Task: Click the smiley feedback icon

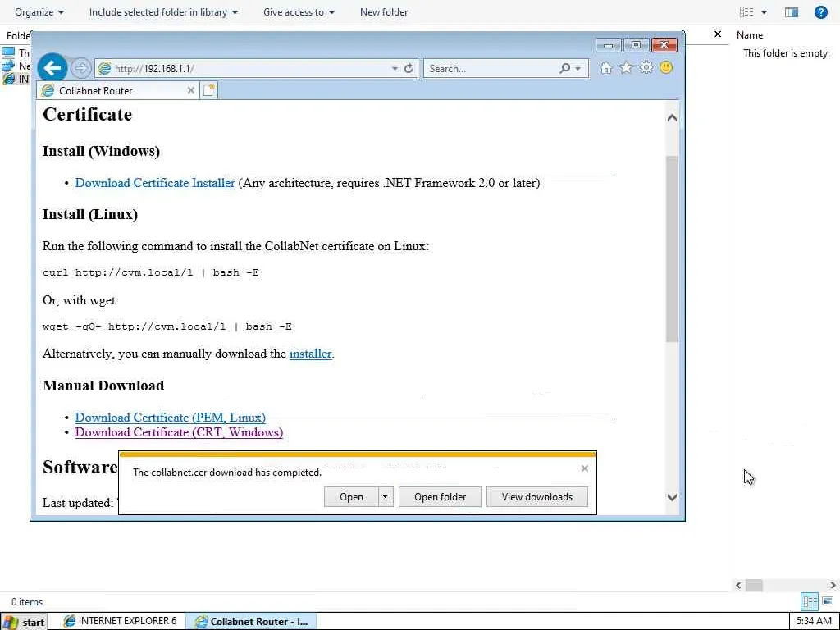Action: 666,67
